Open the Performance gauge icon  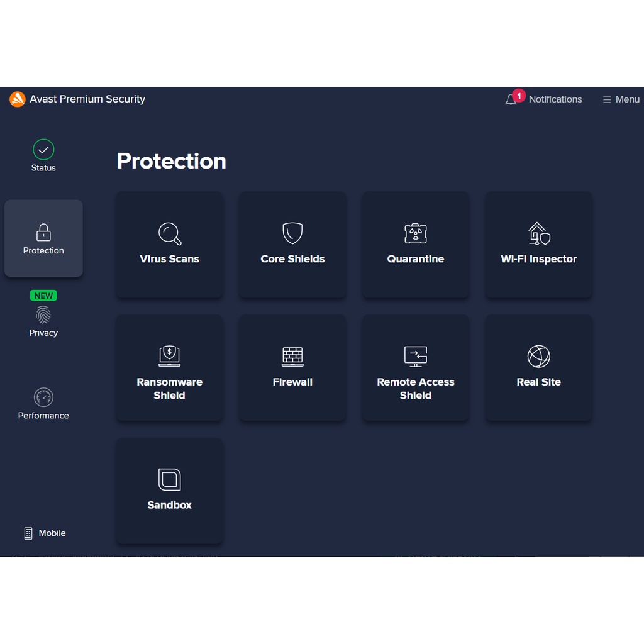pyautogui.click(x=43, y=397)
